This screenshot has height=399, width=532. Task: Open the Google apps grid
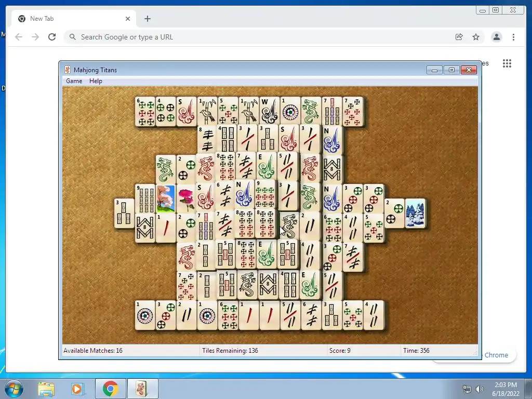tap(507, 63)
